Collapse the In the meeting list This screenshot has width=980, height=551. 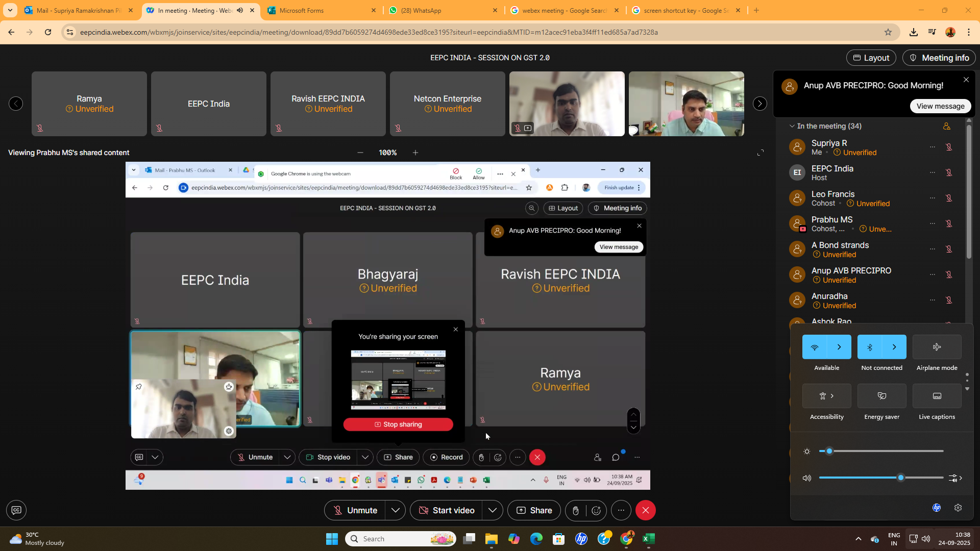click(x=792, y=126)
